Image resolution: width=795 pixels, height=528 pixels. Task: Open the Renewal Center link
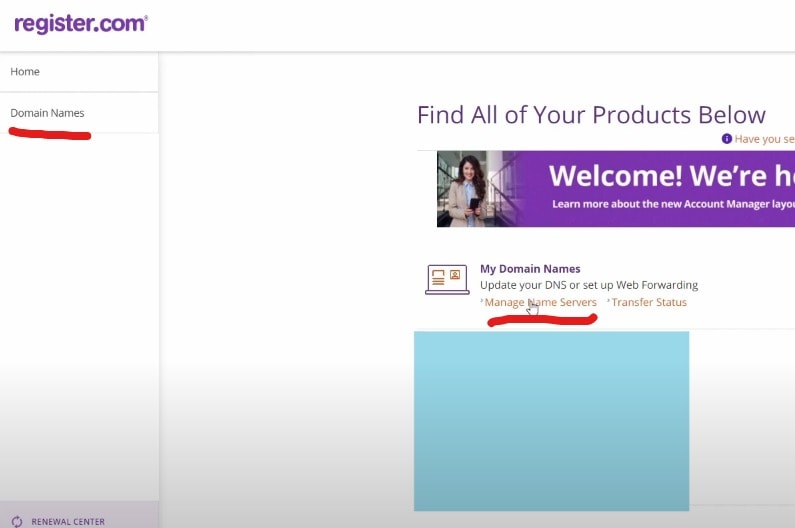(68, 521)
